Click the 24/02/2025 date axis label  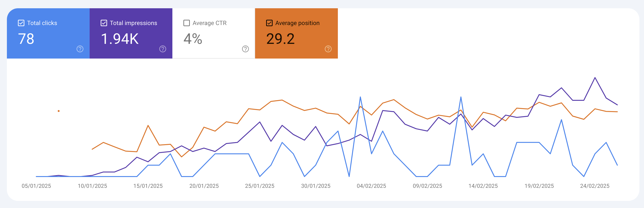(595, 186)
